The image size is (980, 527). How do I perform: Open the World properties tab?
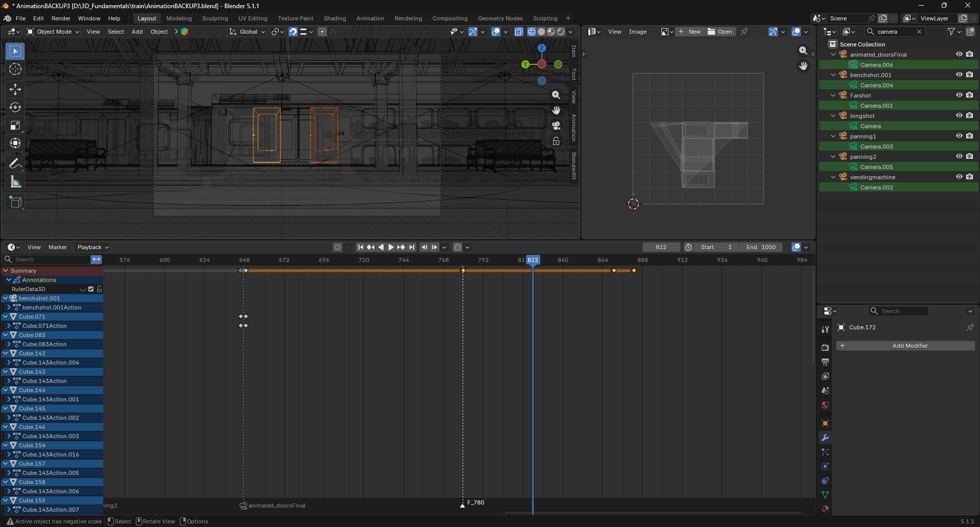825,405
